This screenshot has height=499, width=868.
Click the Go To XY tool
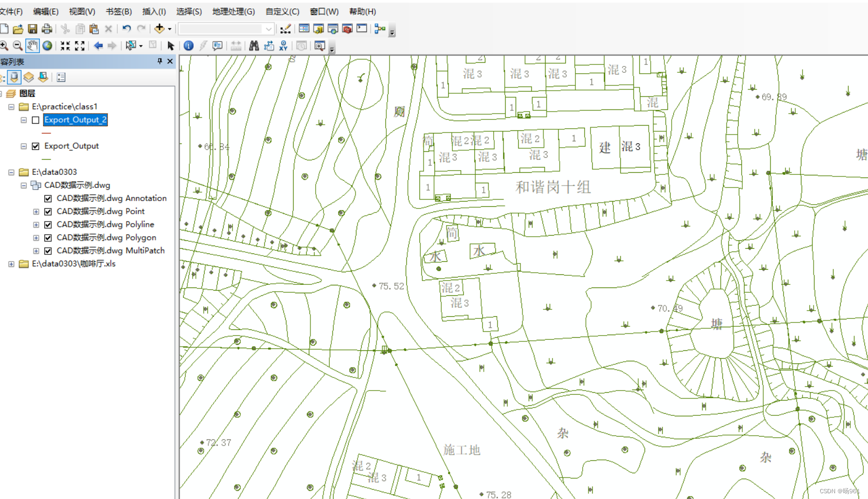283,46
